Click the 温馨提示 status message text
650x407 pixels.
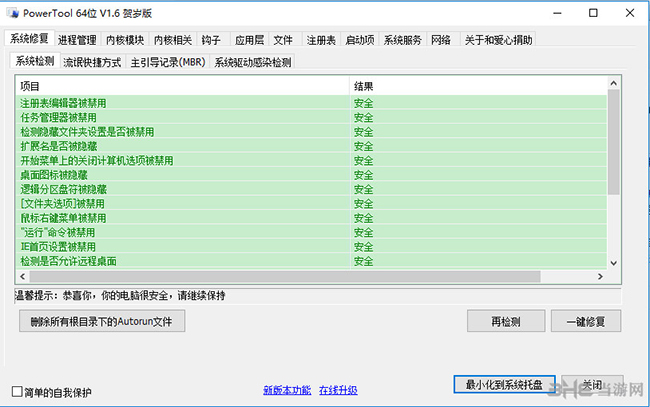tap(120, 296)
